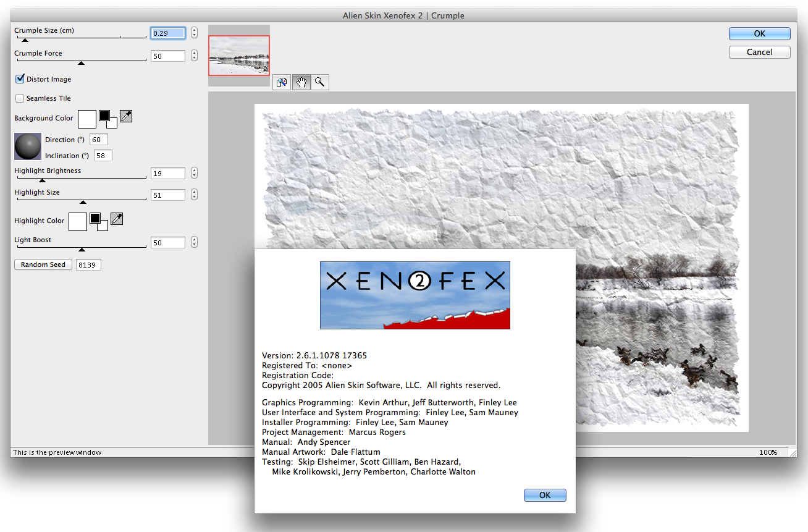Viewport: 808px width, 532px height.
Task: Click the show original preview toggle icon
Action: point(282,82)
